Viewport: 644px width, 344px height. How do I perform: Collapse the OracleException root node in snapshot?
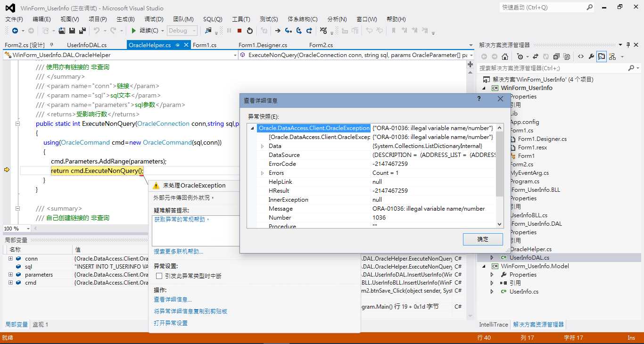[x=252, y=128]
